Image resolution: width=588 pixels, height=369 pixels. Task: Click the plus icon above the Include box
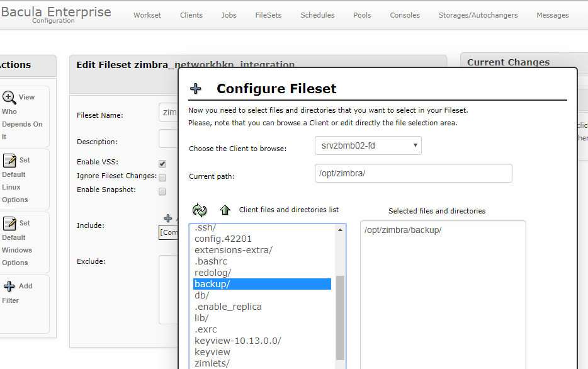[x=167, y=218]
